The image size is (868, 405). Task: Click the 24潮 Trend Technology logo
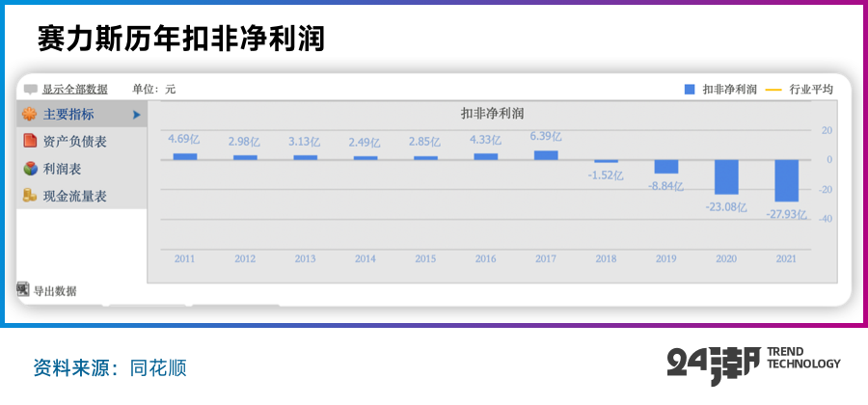(x=753, y=365)
